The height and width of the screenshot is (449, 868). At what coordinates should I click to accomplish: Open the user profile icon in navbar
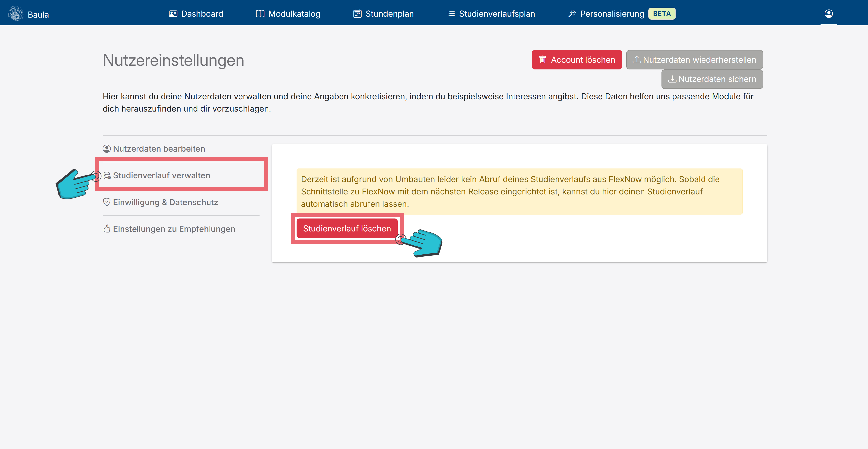(829, 13)
